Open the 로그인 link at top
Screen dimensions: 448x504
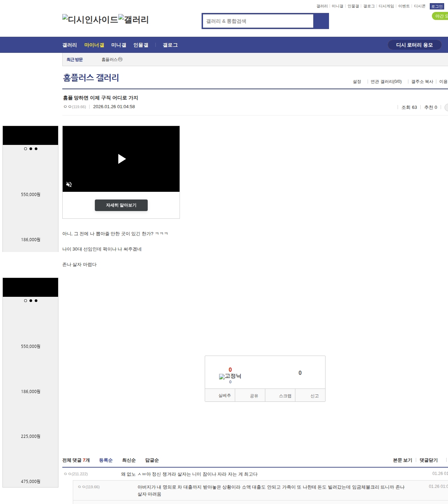click(x=436, y=6)
